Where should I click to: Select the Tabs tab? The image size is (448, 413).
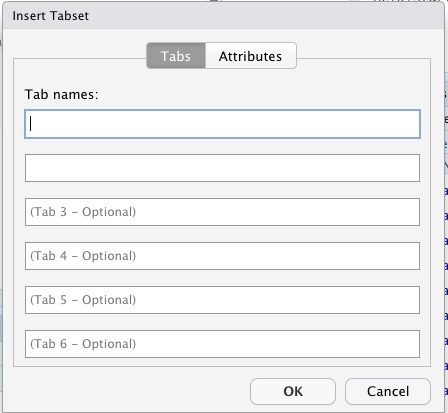[176, 56]
